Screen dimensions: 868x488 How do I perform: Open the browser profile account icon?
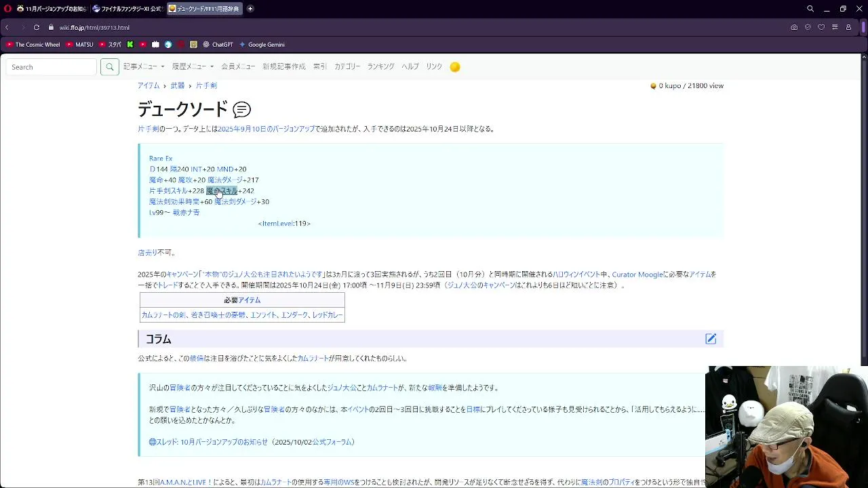[x=848, y=27]
